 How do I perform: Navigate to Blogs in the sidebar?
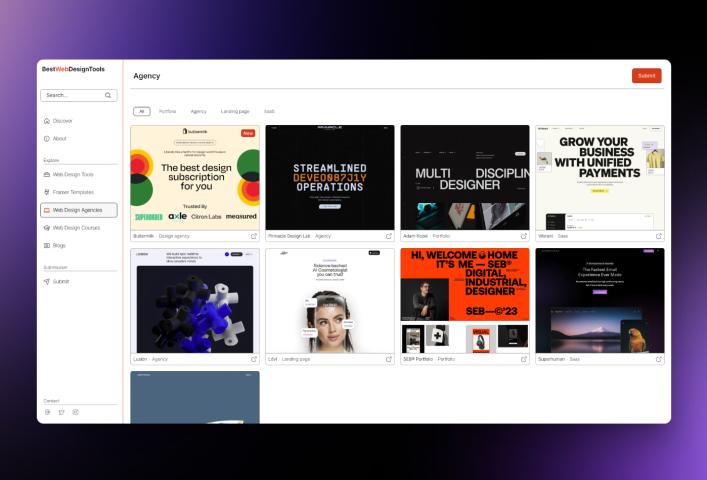pos(59,245)
